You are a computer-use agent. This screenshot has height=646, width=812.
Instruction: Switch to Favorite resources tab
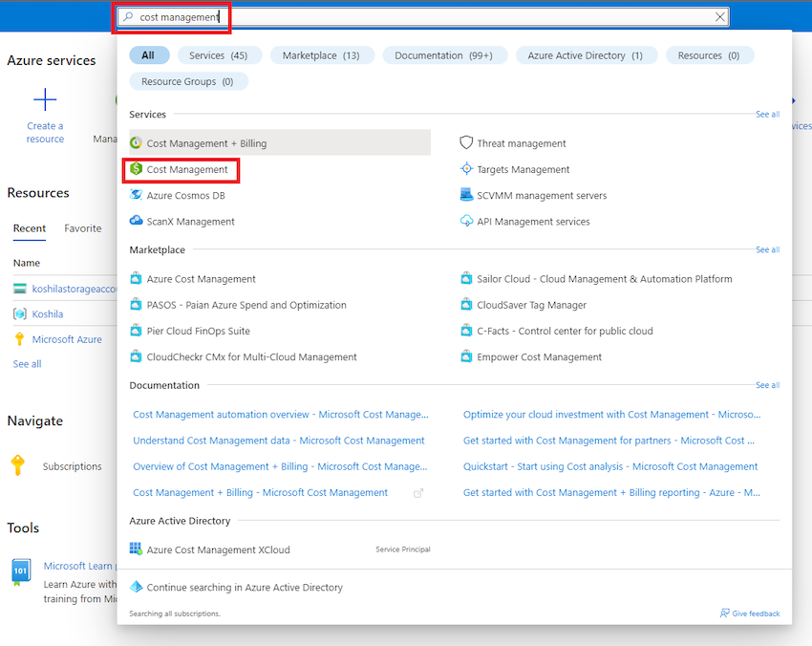click(83, 228)
